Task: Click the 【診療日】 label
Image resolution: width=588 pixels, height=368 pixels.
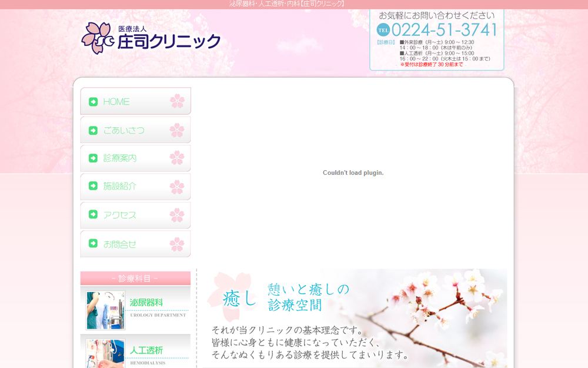Action: point(386,42)
